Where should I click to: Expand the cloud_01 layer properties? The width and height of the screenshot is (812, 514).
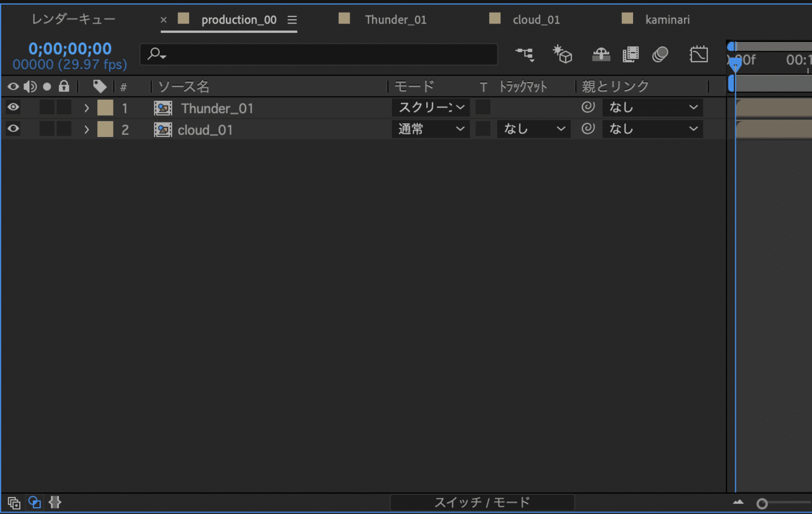(87, 129)
